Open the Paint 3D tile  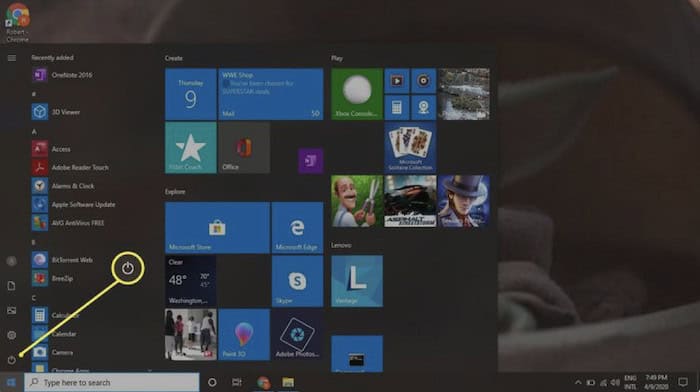[244, 334]
